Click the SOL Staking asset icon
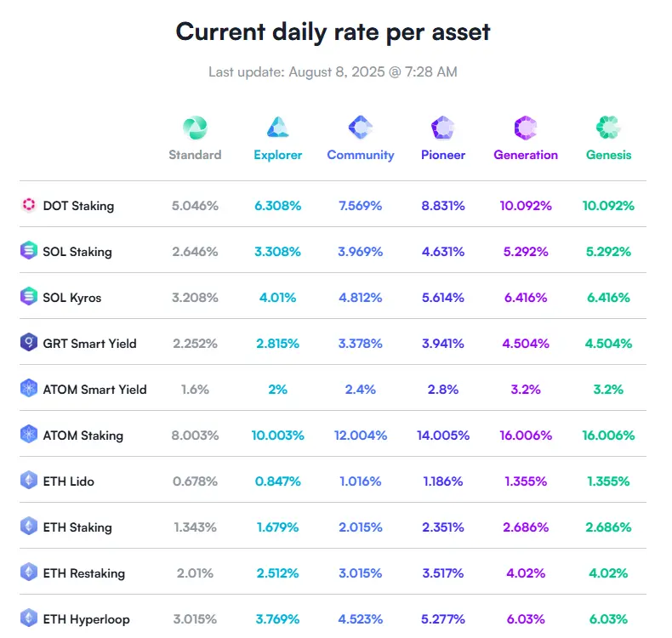Image resolution: width=672 pixels, height=638 pixels. point(29,251)
